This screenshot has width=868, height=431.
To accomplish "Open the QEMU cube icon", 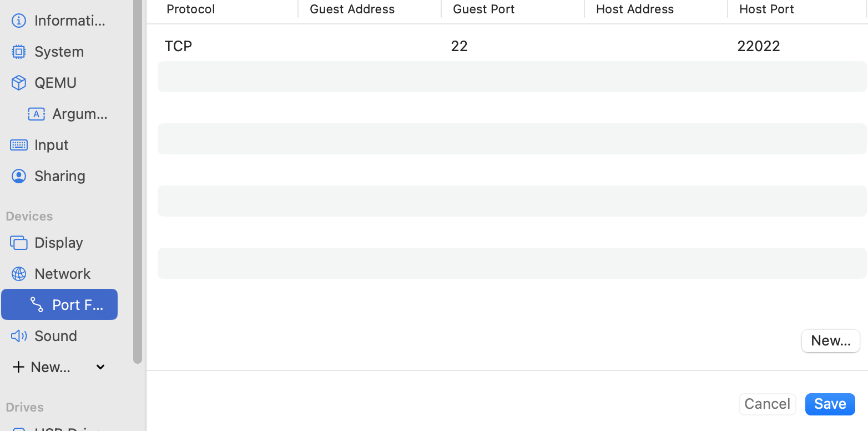I will click(x=19, y=83).
